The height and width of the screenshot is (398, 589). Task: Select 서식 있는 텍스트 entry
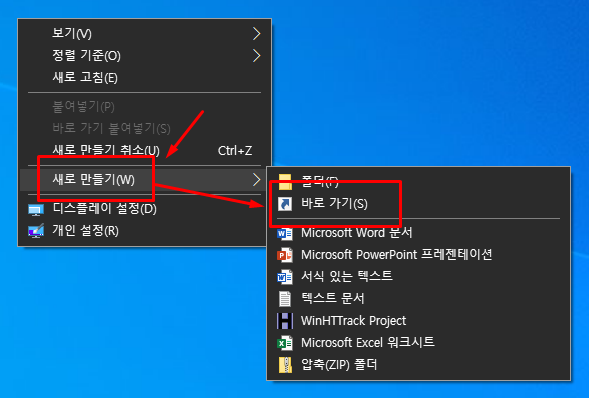[x=418, y=277]
